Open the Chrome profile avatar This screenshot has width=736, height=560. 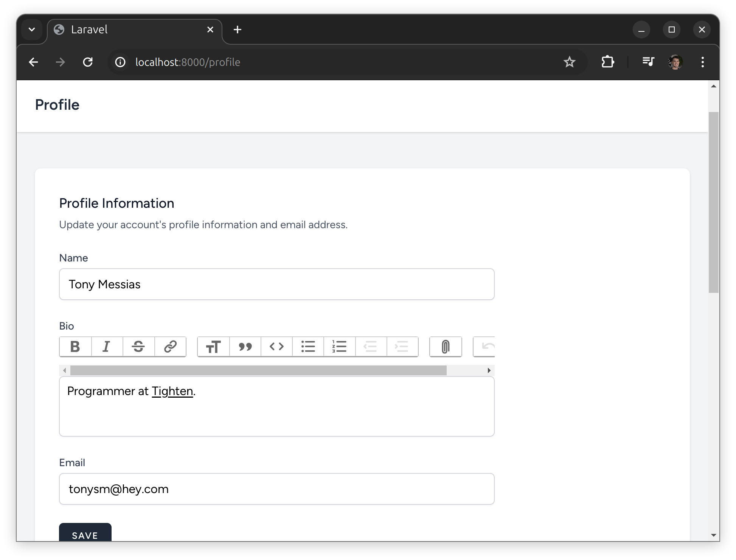(x=675, y=62)
